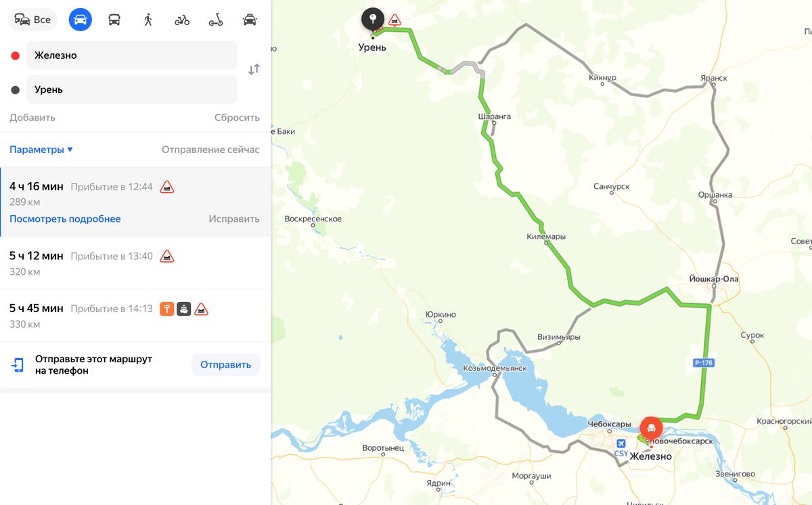Pick the taxi route mode icon
This screenshot has height=505, width=812.
click(250, 20)
